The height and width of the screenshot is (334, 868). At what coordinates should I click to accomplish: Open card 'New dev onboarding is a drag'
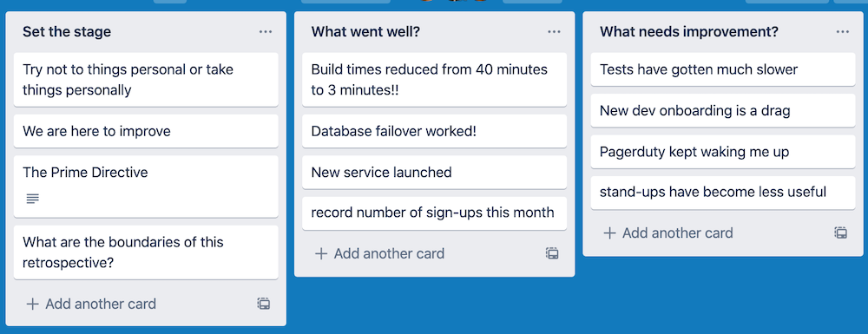tap(723, 110)
